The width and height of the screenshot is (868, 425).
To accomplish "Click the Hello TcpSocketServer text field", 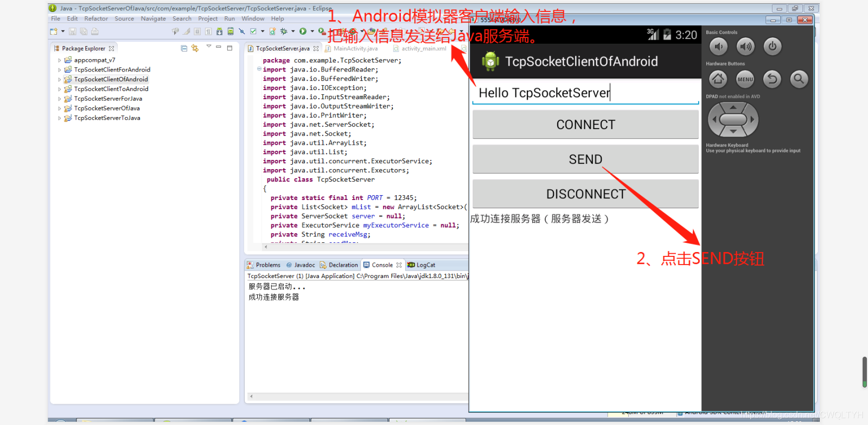I will [x=585, y=93].
